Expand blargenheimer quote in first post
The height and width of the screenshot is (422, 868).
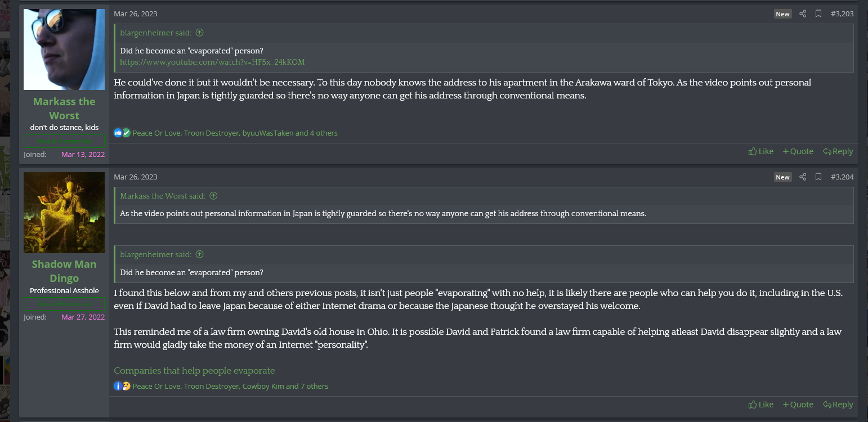click(199, 33)
